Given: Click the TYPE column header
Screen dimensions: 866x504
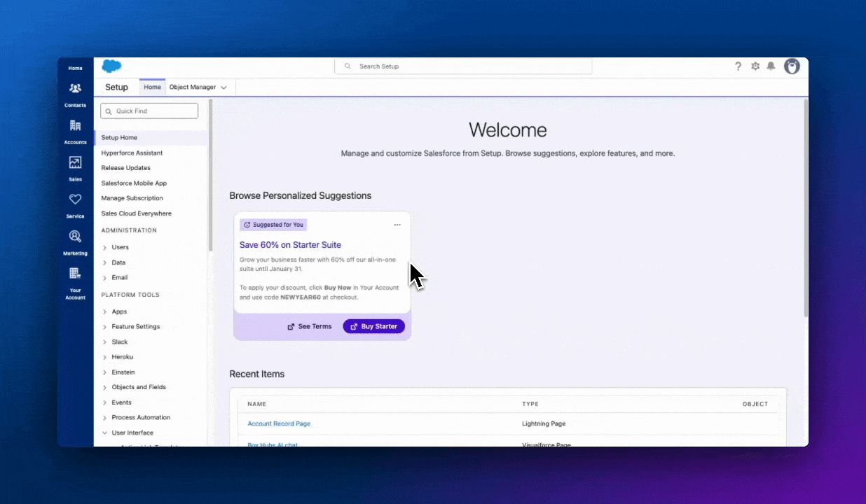Looking at the screenshot, I should tap(530, 404).
